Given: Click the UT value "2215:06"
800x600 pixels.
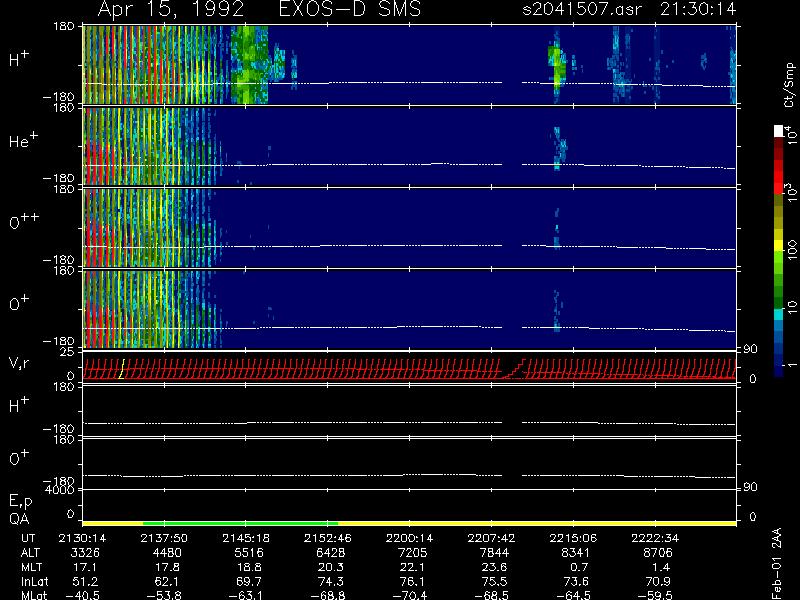Looking at the screenshot, I should pyautogui.click(x=573, y=538).
